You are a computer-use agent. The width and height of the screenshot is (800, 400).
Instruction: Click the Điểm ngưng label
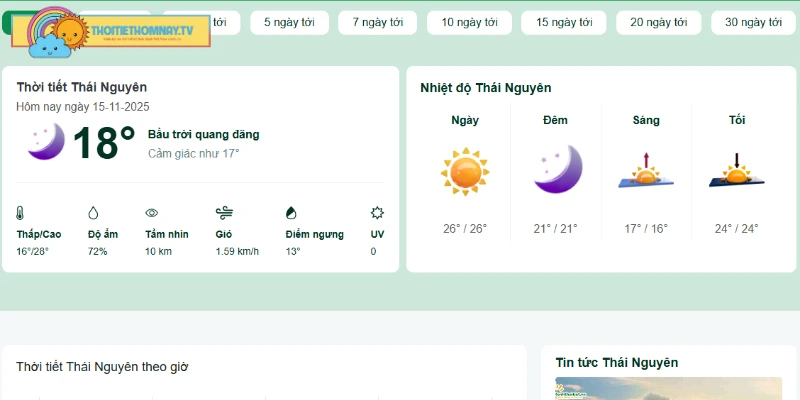(315, 235)
